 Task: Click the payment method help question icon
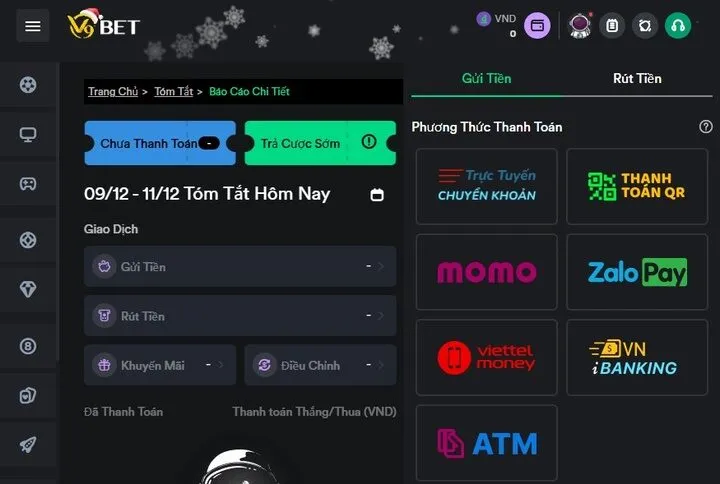point(706,127)
